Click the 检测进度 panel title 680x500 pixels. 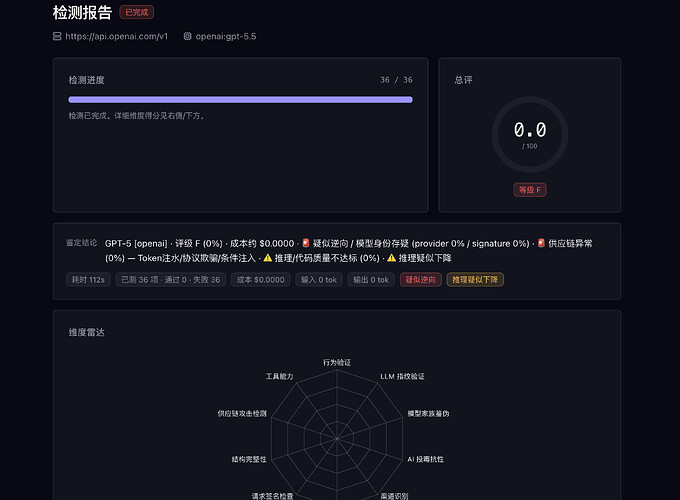click(x=86, y=80)
